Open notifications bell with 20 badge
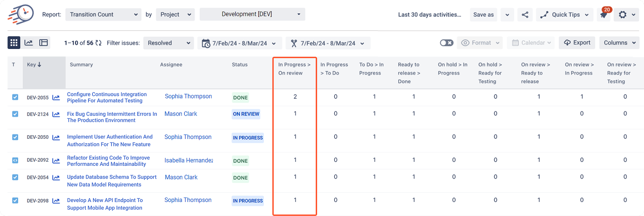Image resolution: width=644 pixels, height=216 pixels. [604, 15]
